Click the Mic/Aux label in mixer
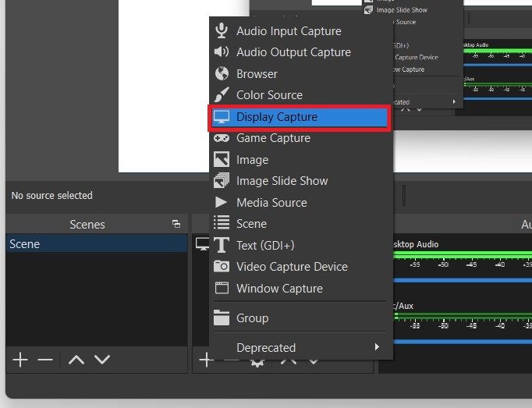The image size is (532, 408). click(403, 306)
